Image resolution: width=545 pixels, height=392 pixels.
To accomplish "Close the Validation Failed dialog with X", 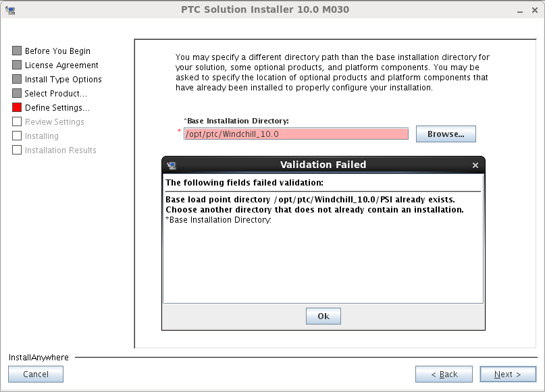I will [x=475, y=165].
